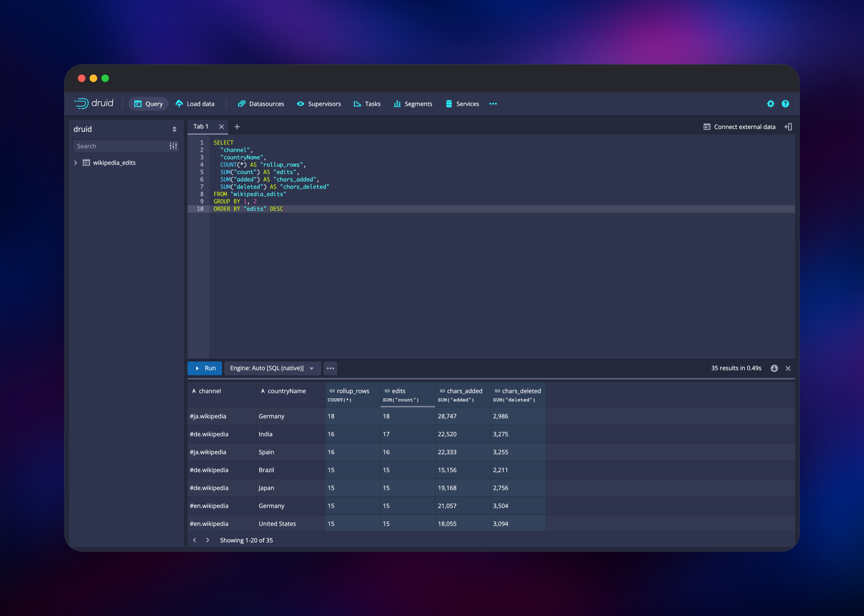Open the search filter options icon

click(173, 146)
